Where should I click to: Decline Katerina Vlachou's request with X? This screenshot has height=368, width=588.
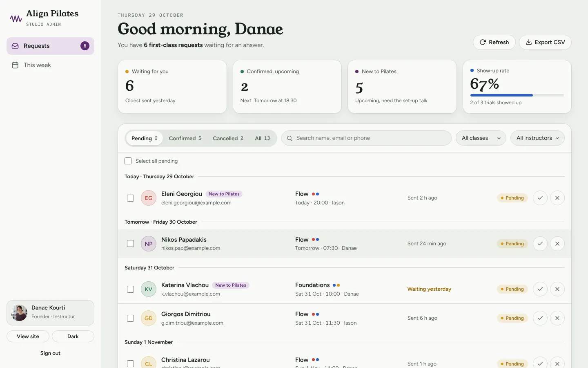click(557, 289)
